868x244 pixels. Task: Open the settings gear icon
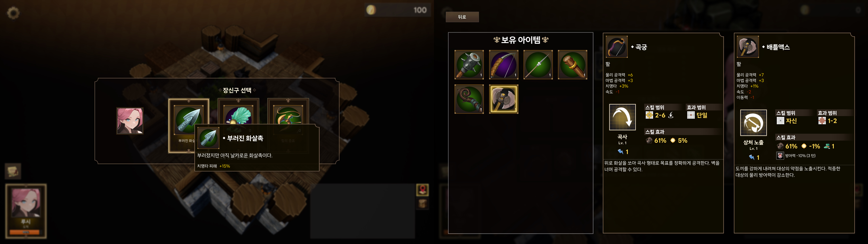pyautogui.click(x=13, y=13)
